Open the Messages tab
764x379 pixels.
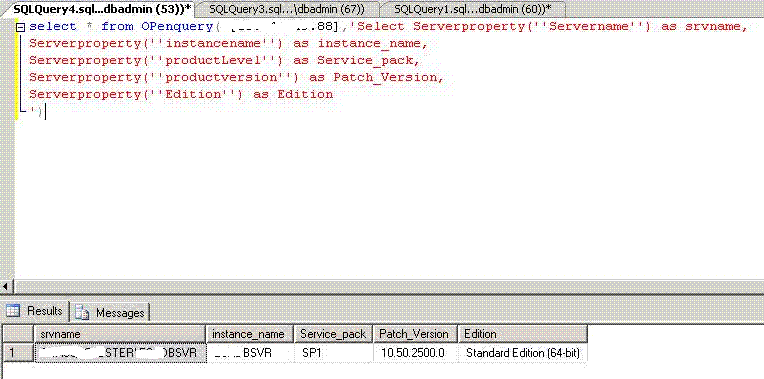click(111, 312)
